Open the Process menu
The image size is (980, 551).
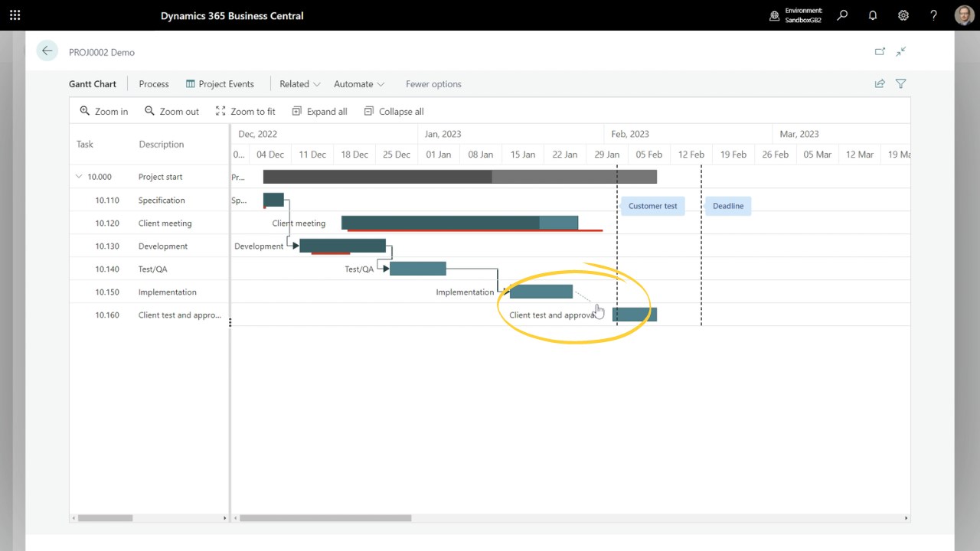tap(154, 84)
